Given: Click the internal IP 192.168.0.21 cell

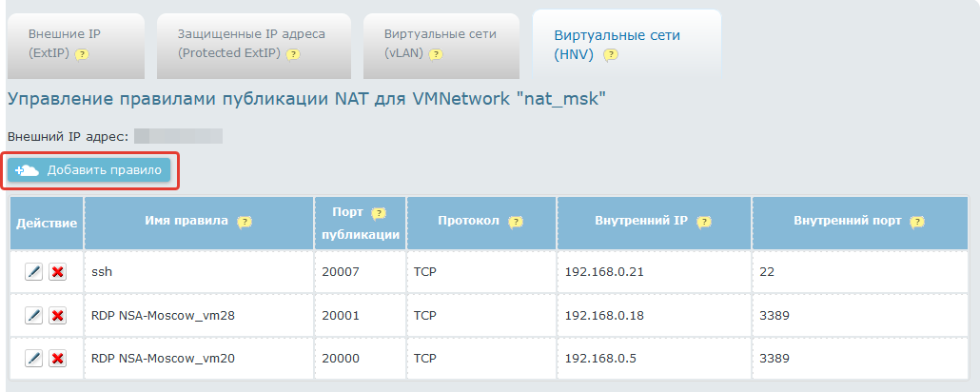Looking at the screenshot, I should [605, 272].
